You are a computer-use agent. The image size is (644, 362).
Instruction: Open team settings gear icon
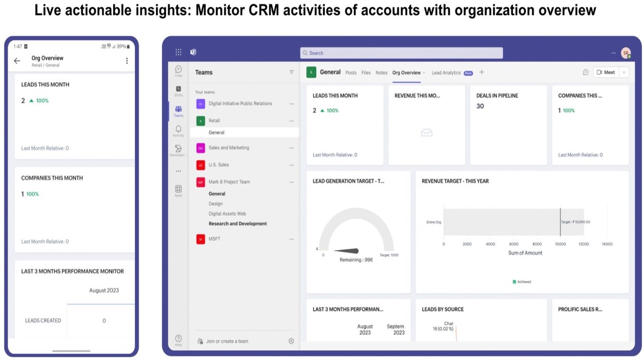coord(291,341)
